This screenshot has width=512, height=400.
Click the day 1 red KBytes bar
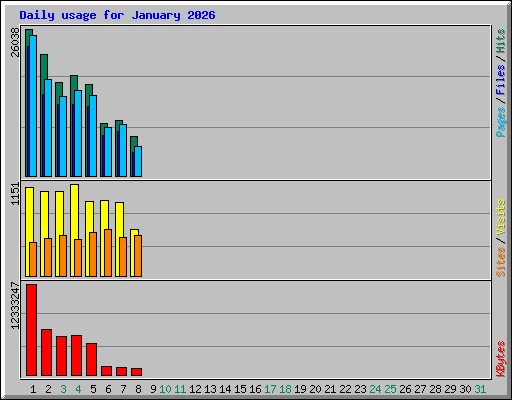click(32, 330)
